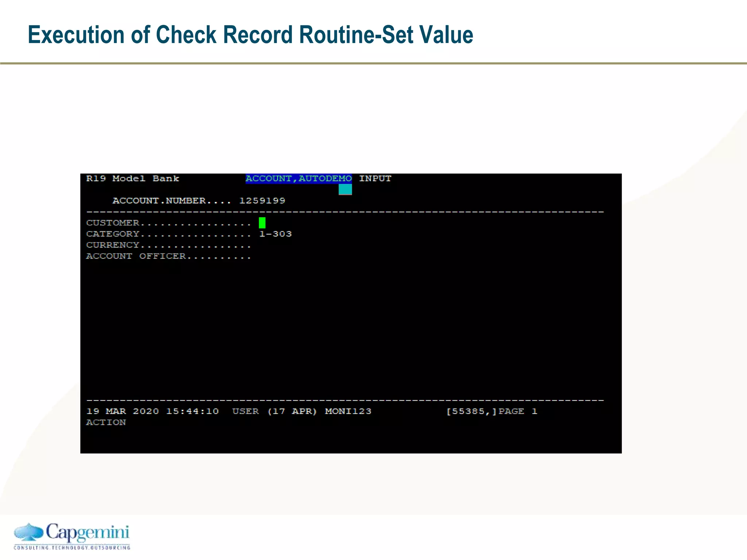Click the CURRENCY field label
747x560 pixels.
[x=113, y=245]
